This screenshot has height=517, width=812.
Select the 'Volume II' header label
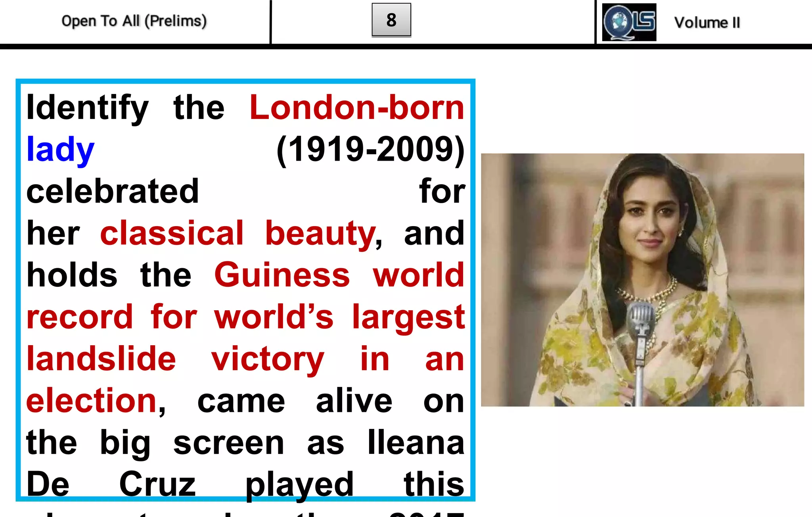tap(707, 23)
